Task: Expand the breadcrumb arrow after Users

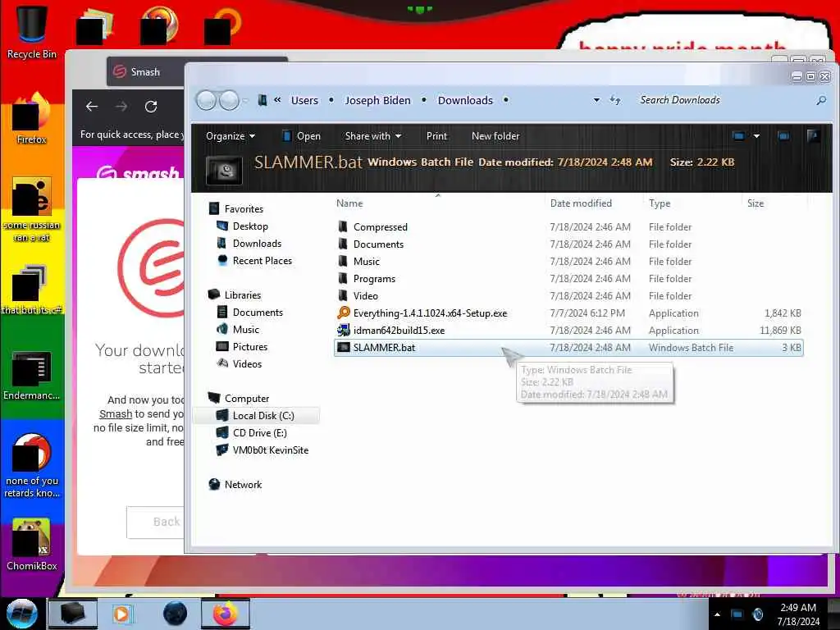Action: pos(331,100)
